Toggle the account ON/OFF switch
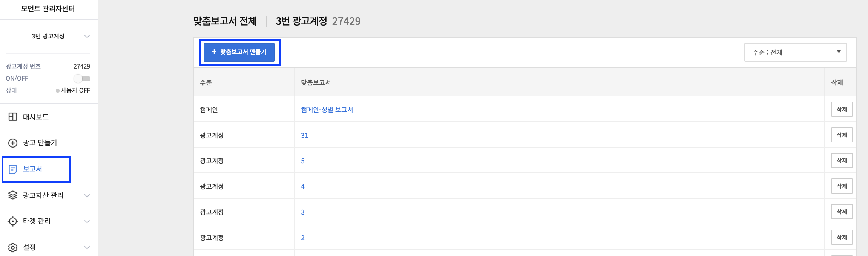Screen dimensions: 868x256 pos(82,78)
